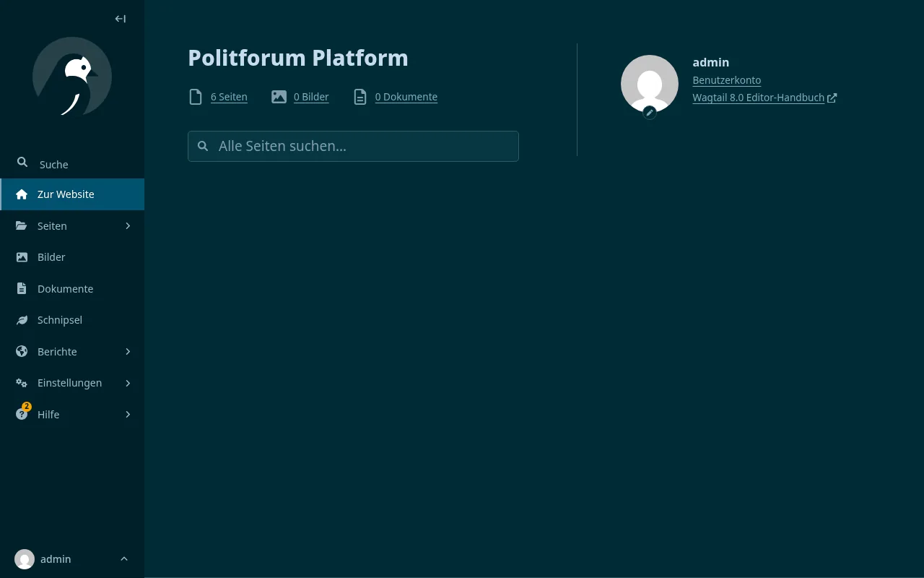Click the help question mark icon
The height and width of the screenshot is (578, 924).
(22, 415)
